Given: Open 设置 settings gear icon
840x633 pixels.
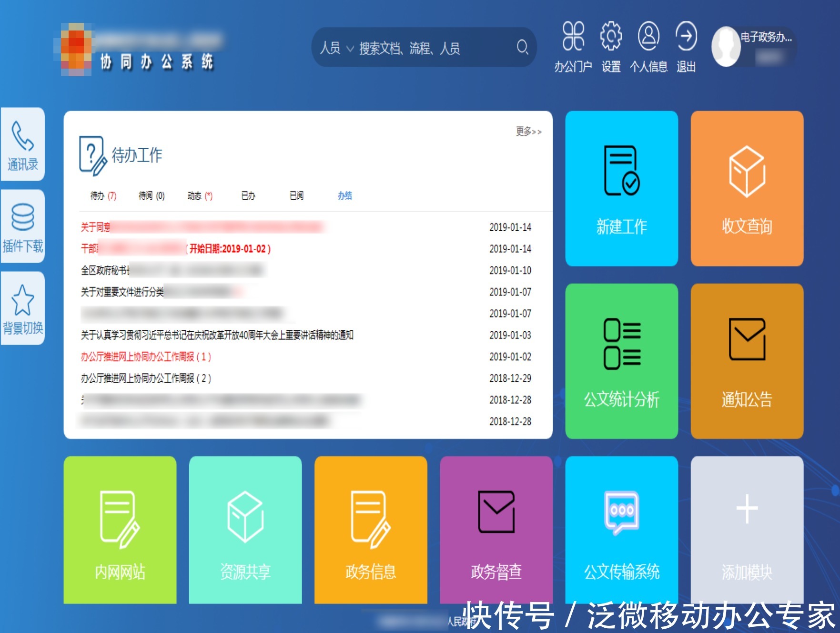Looking at the screenshot, I should 611,36.
